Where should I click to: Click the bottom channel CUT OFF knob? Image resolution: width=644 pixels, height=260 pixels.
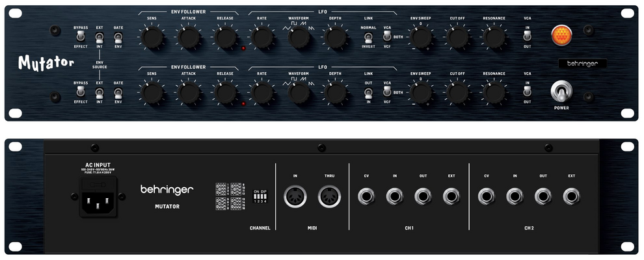pos(457,93)
